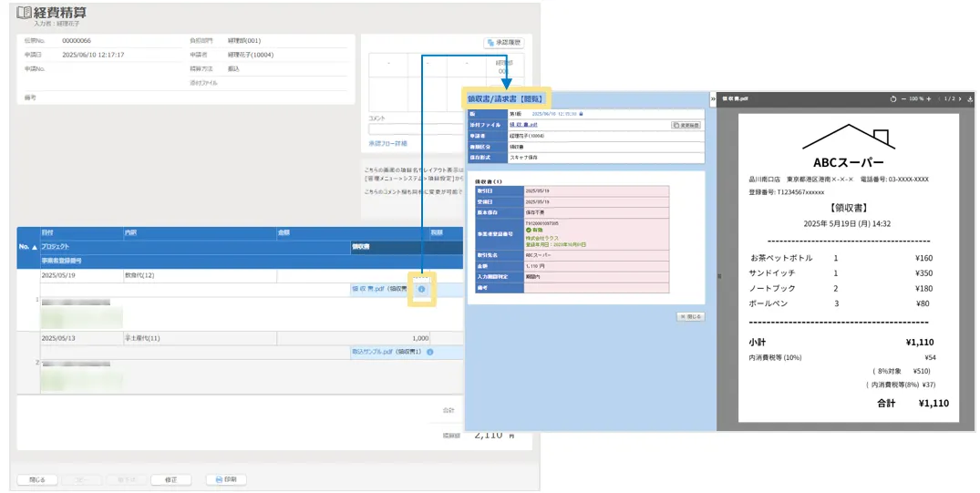Collapse PDF viewer panel with double-chevron icon
The height and width of the screenshot is (493, 980).
click(712, 98)
